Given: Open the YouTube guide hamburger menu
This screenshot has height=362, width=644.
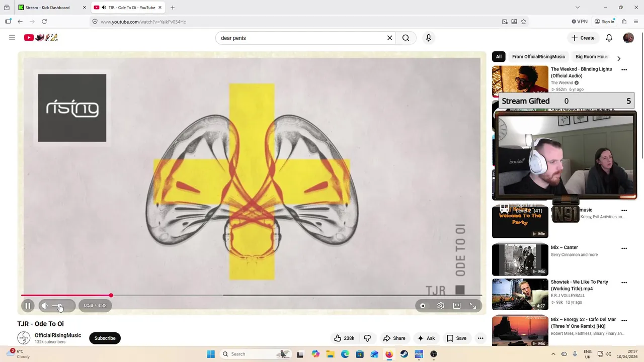Looking at the screenshot, I should (12, 38).
